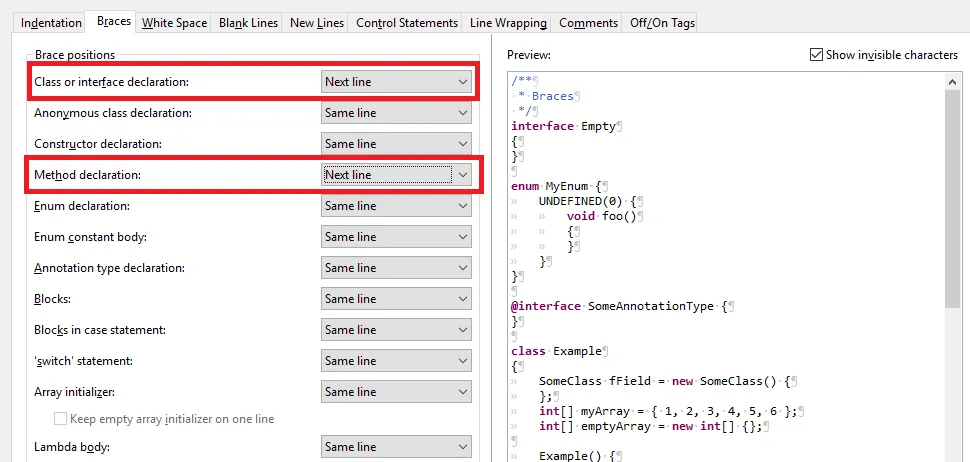
Task: Open the White Space tab
Action: [174, 23]
